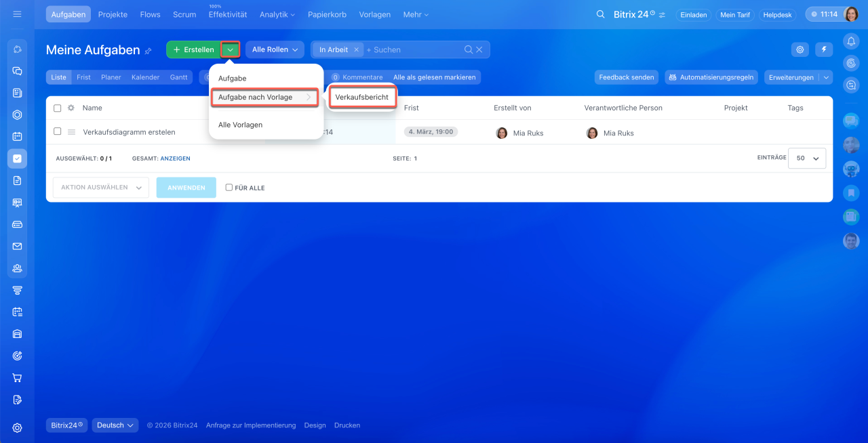Click the search magnifier icon in the header
Viewport: 868px width, 443px height.
click(x=600, y=14)
